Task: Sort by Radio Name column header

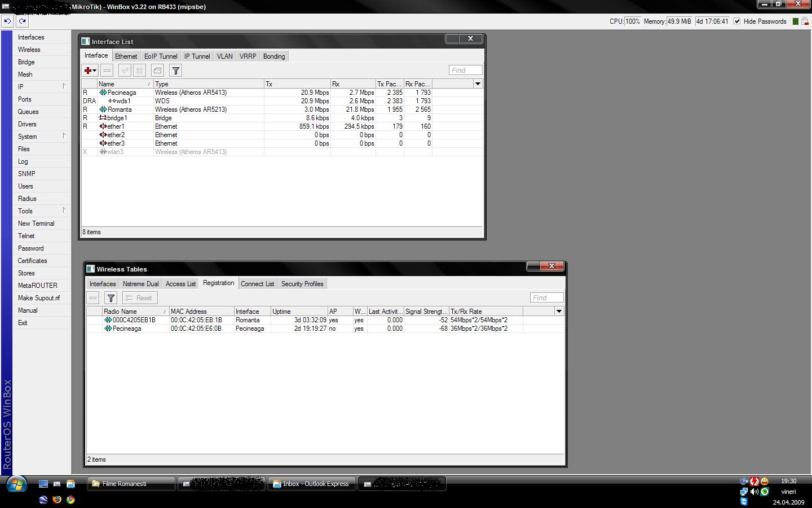Action: pos(135,312)
